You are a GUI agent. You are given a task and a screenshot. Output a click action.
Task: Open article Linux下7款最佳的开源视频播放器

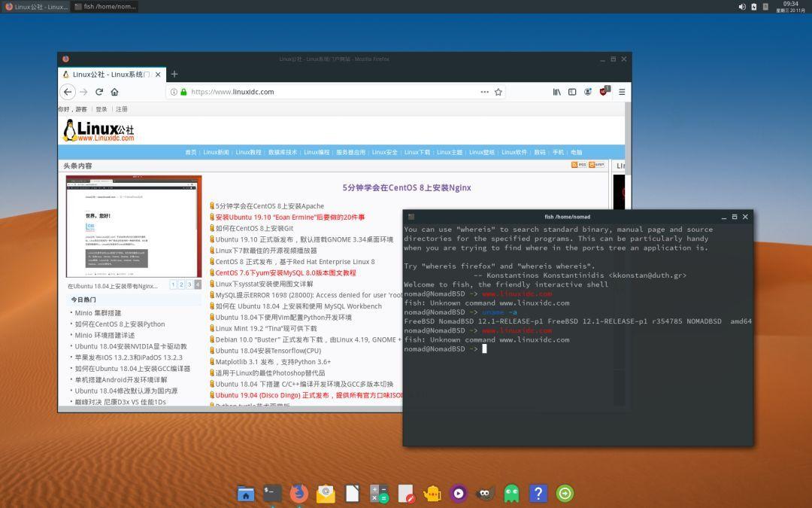pos(266,251)
